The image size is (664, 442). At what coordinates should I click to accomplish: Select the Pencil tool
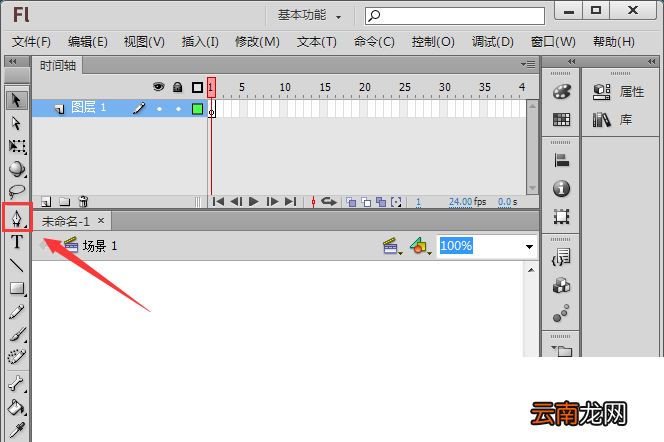(x=17, y=312)
